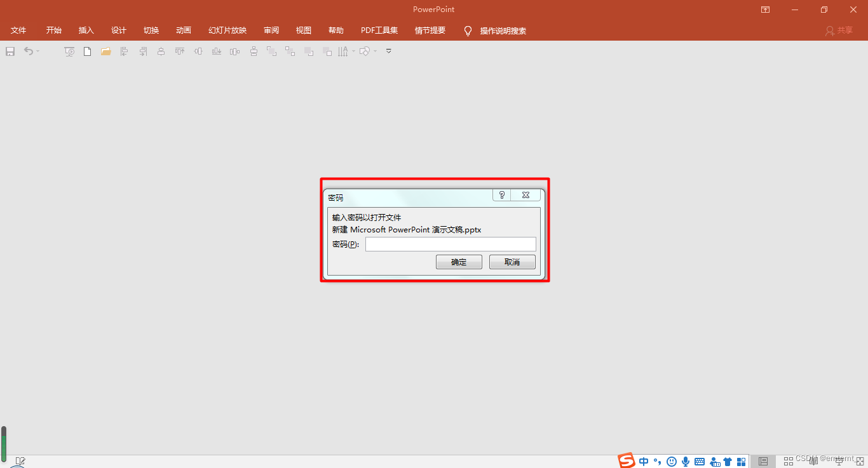Image resolution: width=868 pixels, height=468 pixels.
Task: Click the 共享 share button
Action: coord(839,30)
